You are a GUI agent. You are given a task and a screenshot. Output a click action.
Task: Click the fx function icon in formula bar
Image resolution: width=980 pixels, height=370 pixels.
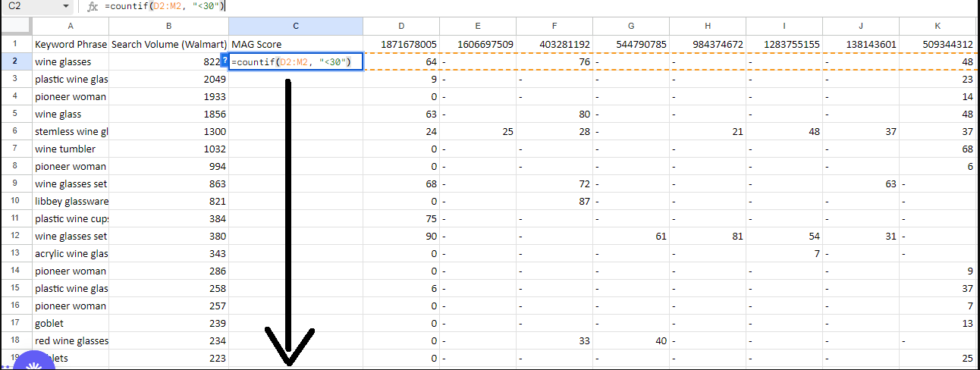coord(93,7)
